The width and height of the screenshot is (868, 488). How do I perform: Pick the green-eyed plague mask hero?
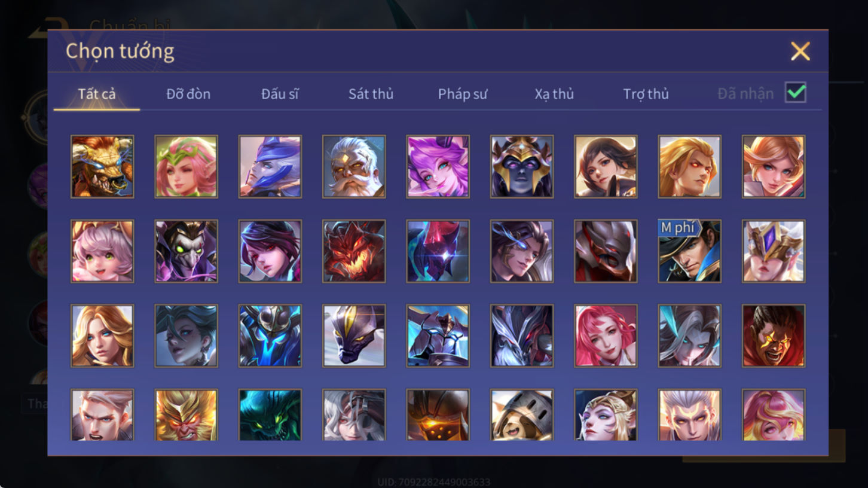pyautogui.click(x=186, y=251)
